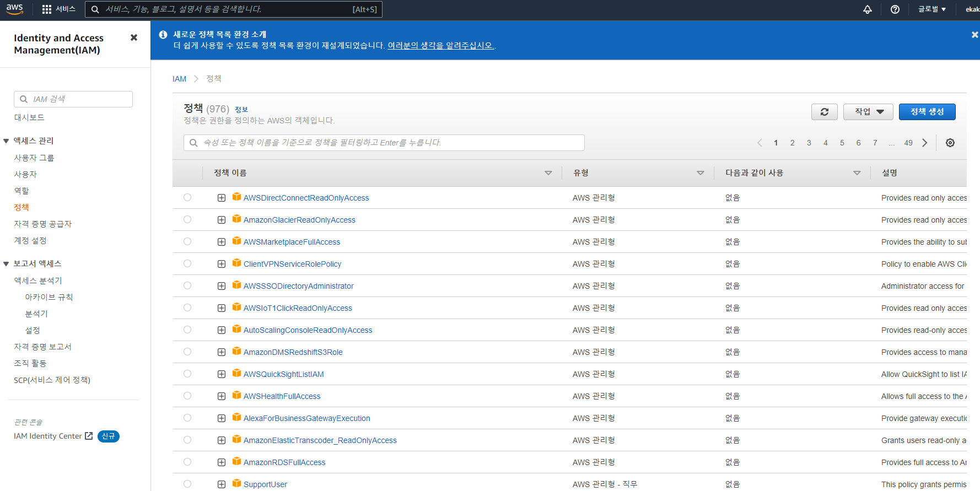Open 사용자 in sidebar
Viewport: 980px width, 491px height.
pyautogui.click(x=25, y=174)
